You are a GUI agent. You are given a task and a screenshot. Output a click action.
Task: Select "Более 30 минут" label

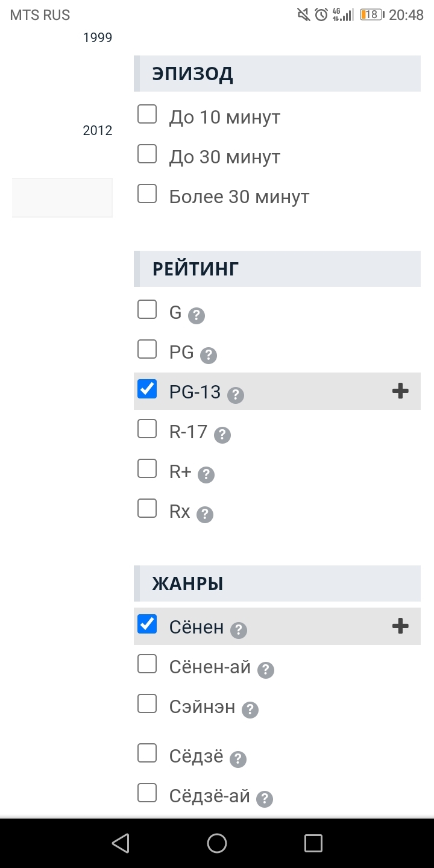239,197
